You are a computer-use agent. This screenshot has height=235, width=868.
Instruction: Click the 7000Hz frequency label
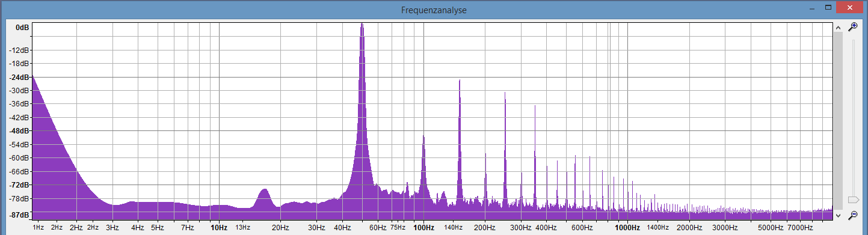click(800, 228)
